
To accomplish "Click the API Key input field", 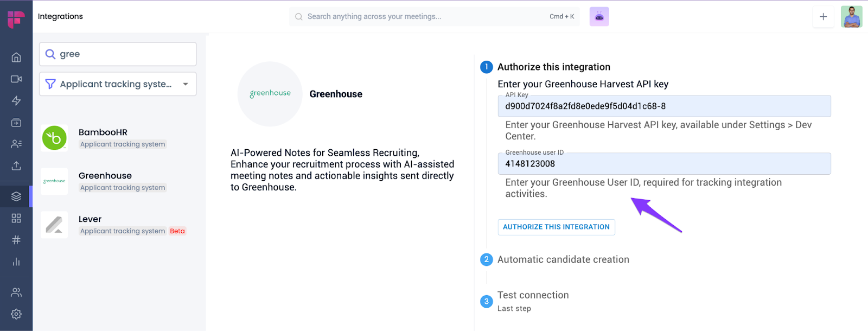I will point(663,106).
